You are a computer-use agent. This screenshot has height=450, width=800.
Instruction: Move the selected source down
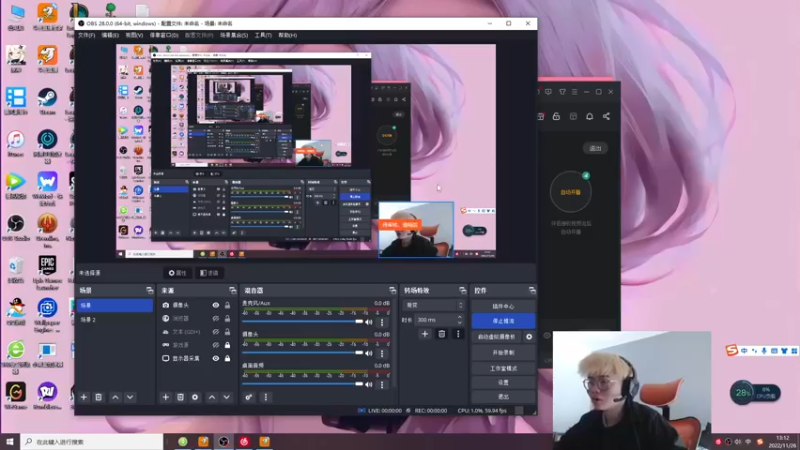(227, 397)
